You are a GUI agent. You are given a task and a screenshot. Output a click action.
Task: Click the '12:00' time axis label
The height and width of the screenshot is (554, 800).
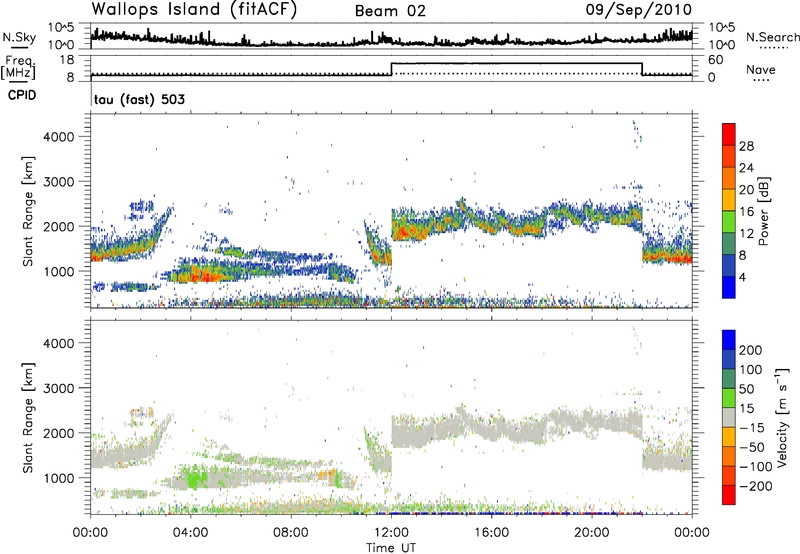point(391,533)
